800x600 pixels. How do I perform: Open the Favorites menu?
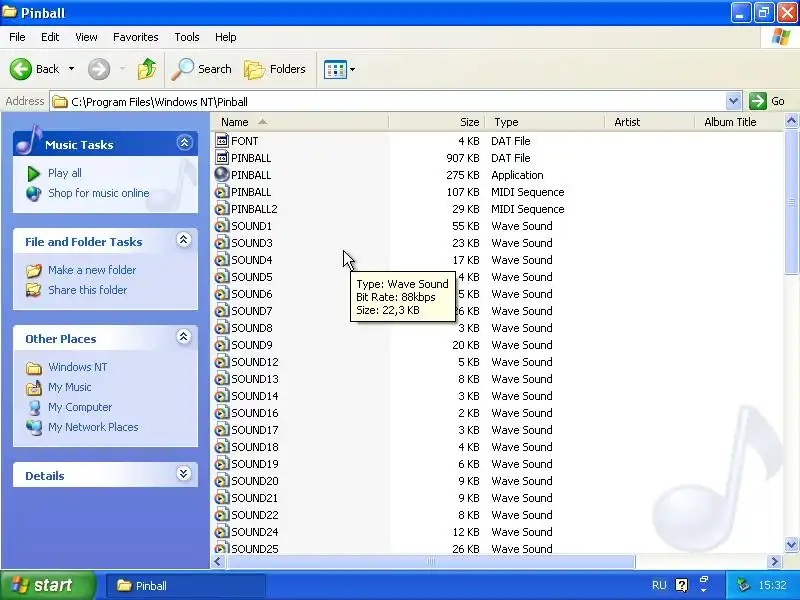click(x=136, y=37)
